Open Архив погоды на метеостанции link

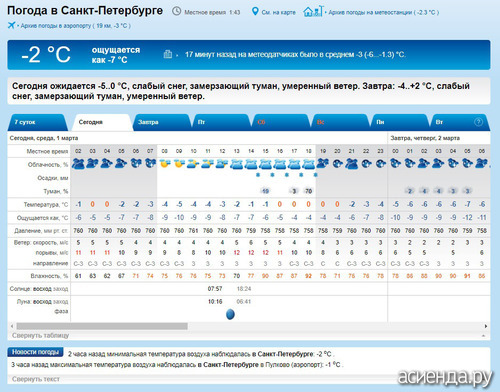coord(383,13)
